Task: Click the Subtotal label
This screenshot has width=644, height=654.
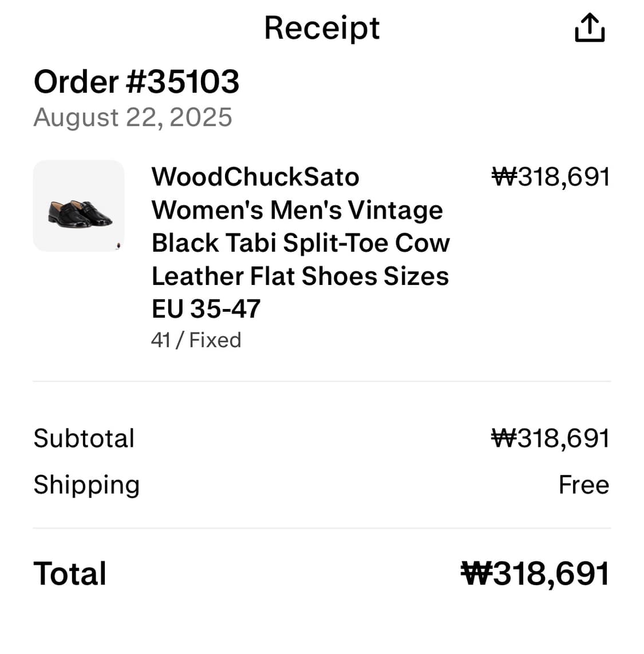Action: point(84,438)
